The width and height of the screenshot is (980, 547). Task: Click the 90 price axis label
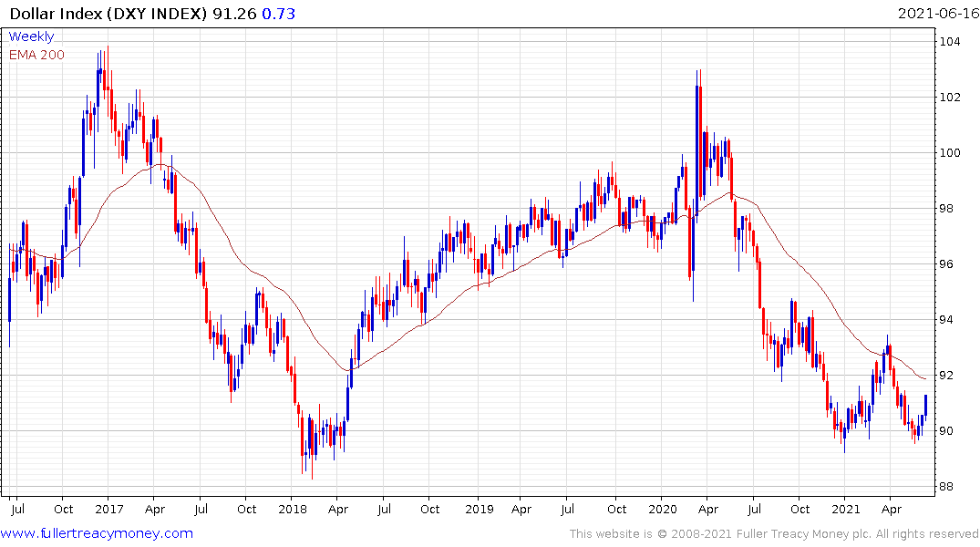pos(946,430)
